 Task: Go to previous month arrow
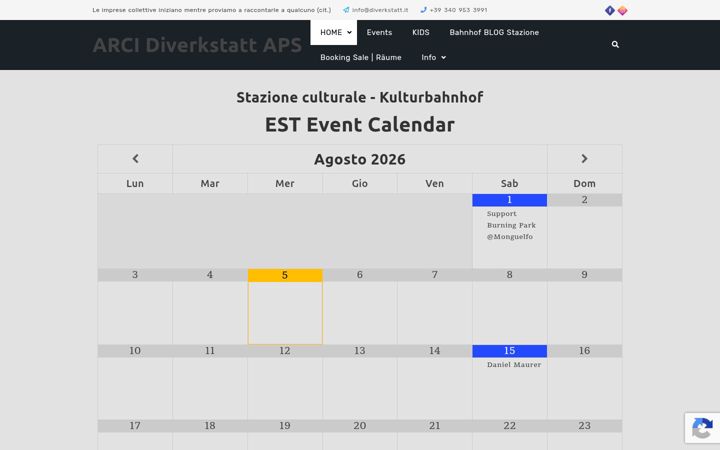[x=135, y=159]
